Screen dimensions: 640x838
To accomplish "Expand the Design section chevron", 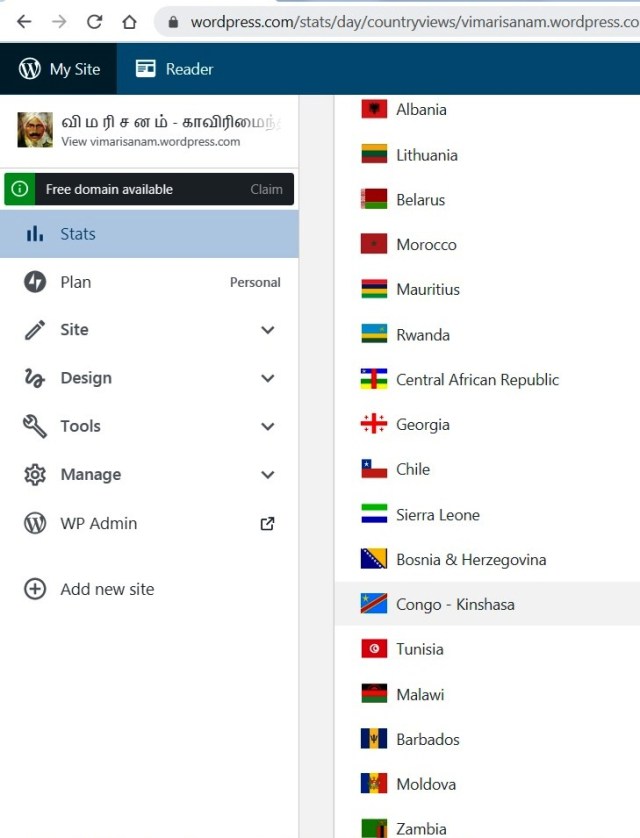I will (267, 378).
